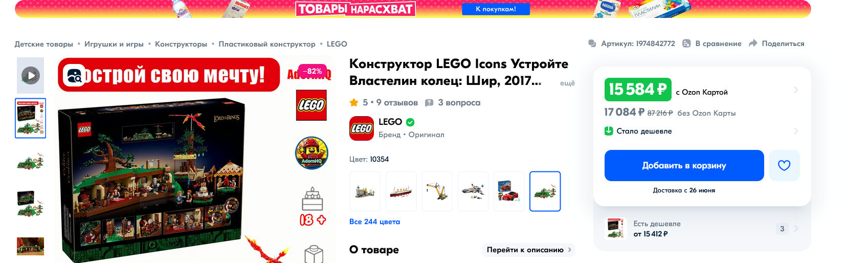Go to the 'Детские товары' breadcrumb category
The height and width of the screenshot is (263, 868).
click(44, 44)
